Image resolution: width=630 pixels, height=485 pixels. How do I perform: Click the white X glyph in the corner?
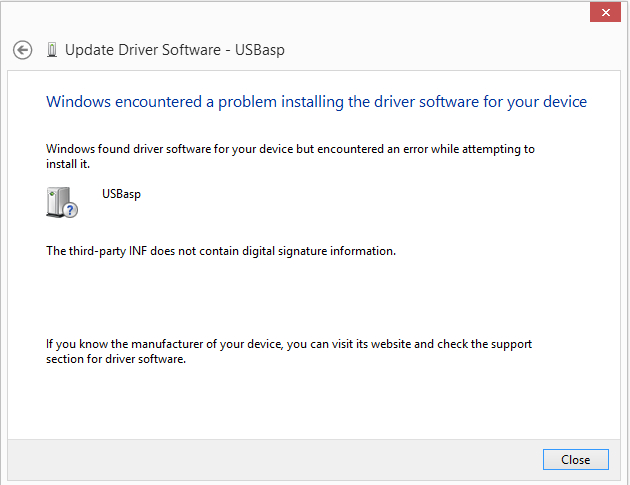[x=606, y=12]
